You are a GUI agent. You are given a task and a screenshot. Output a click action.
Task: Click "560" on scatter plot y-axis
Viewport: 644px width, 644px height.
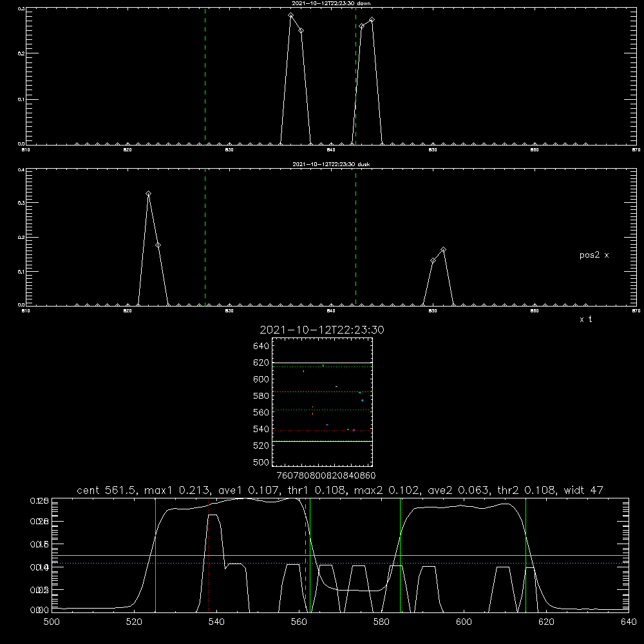(261, 412)
